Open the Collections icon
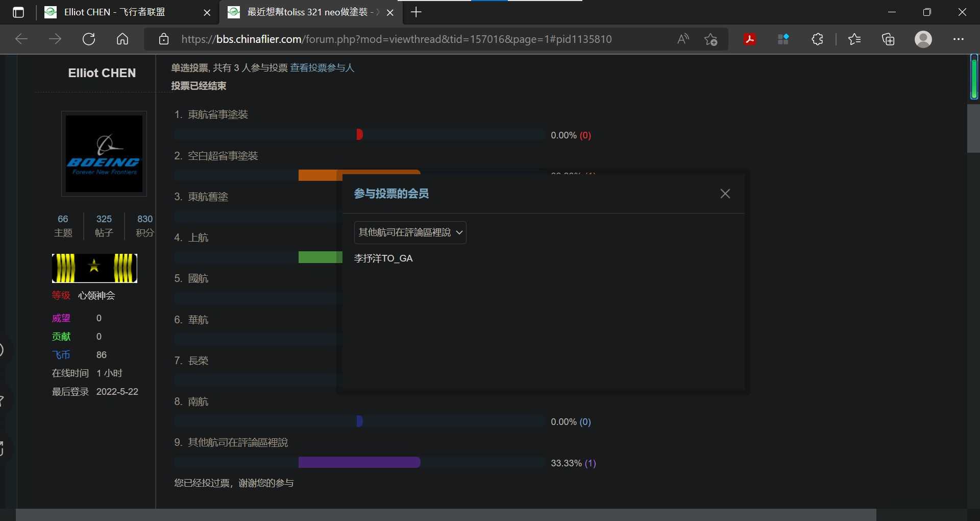Image resolution: width=980 pixels, height=521 pixels. coord(888,39)
